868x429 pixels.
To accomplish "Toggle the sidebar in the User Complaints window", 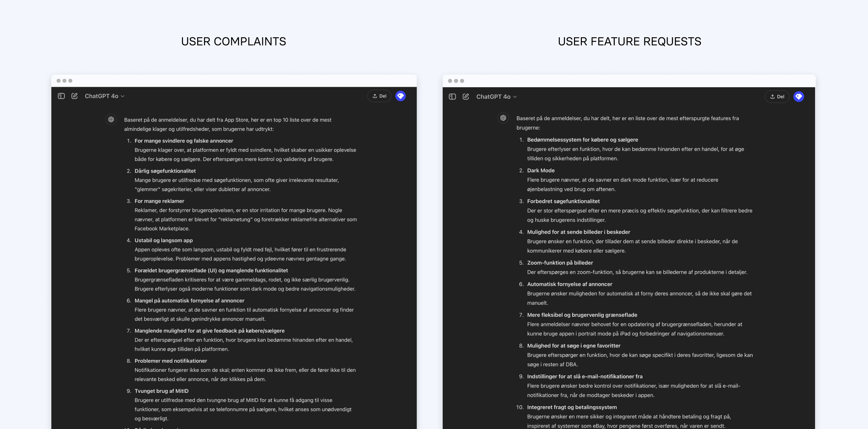I will [x=61, y=96].
